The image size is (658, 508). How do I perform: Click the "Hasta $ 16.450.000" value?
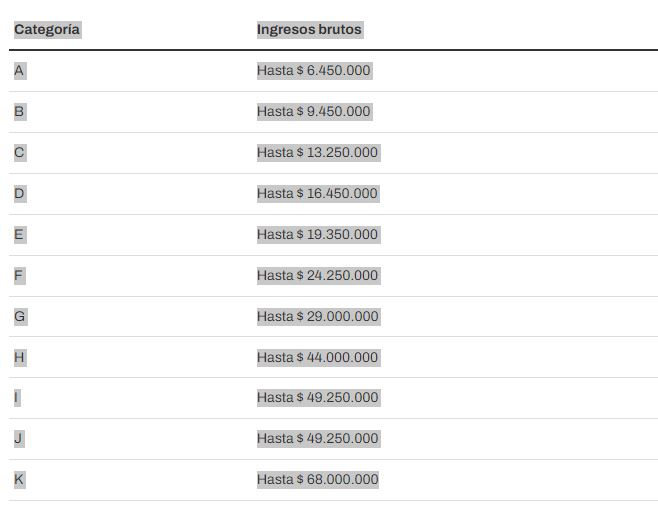(x=317, y=194)
